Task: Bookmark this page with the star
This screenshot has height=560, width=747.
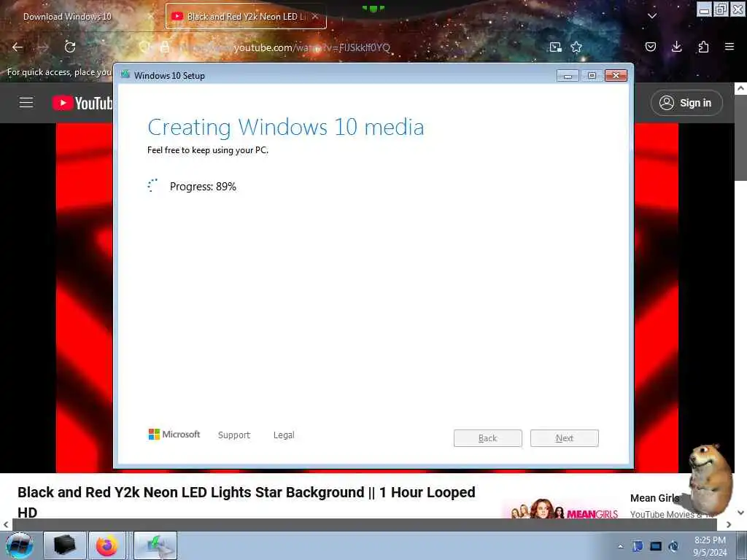Action: pos(576,47)
